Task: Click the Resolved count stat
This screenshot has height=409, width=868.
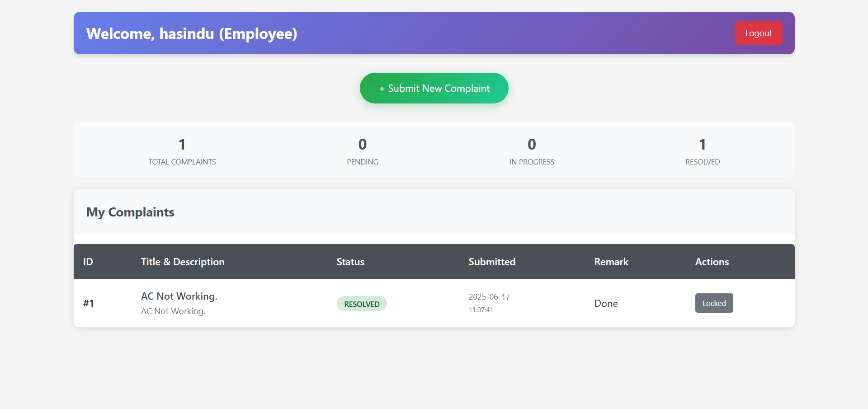Action: coord(702,145)
